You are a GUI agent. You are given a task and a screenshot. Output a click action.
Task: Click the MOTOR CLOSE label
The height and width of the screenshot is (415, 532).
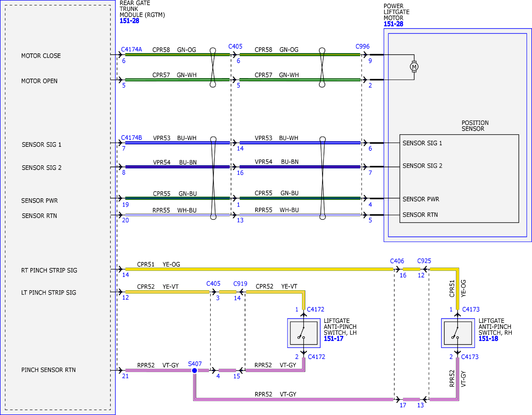[x=41, y=56]
